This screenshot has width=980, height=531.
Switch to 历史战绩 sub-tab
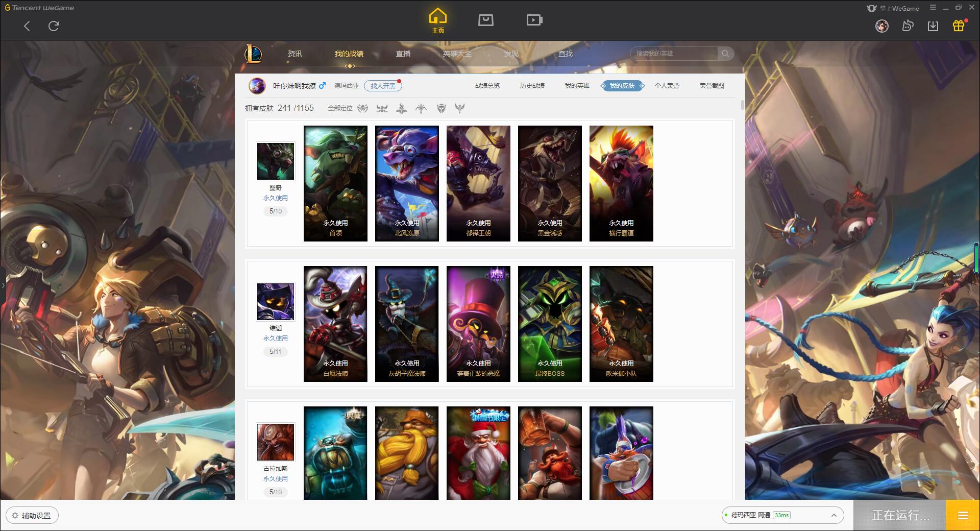[532, 86]
